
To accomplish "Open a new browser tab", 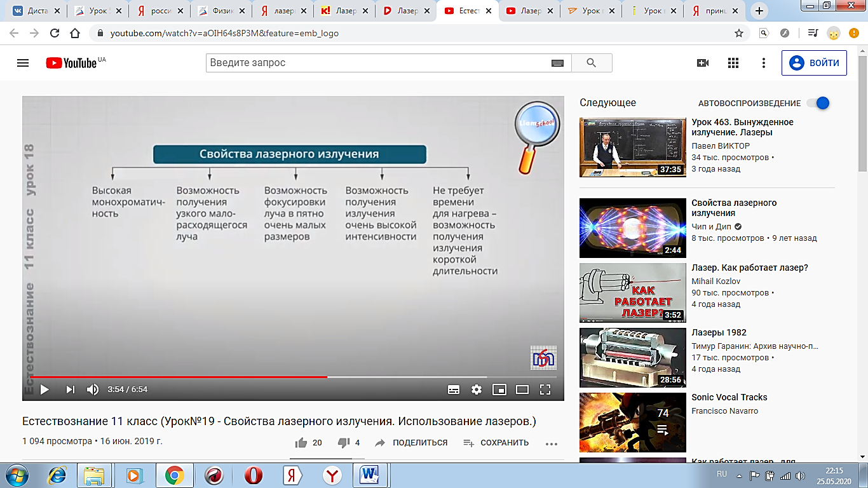I will coord(759,11).
